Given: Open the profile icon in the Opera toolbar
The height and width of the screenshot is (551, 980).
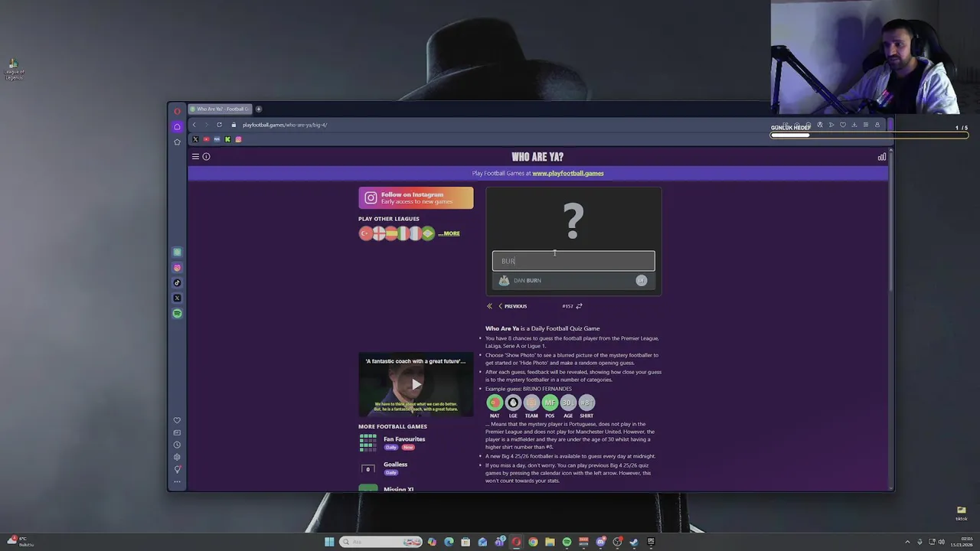Looking at the screenshot, I should [877, 125].
